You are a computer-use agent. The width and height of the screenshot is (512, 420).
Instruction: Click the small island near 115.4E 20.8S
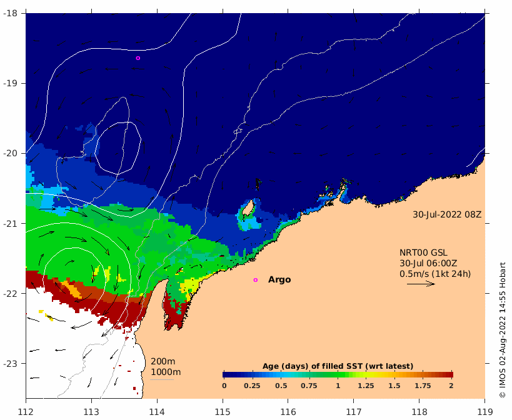[x=248, y=208]
